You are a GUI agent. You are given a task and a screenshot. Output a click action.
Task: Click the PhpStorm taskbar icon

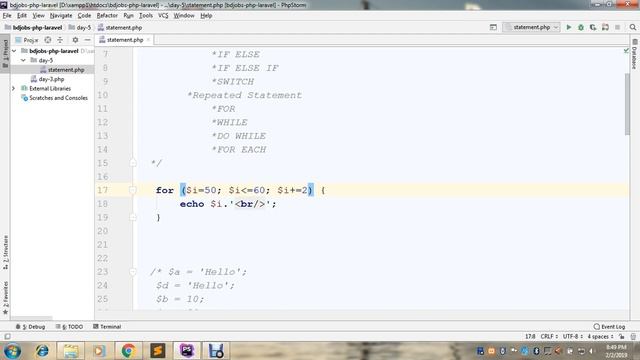point(187,351)
